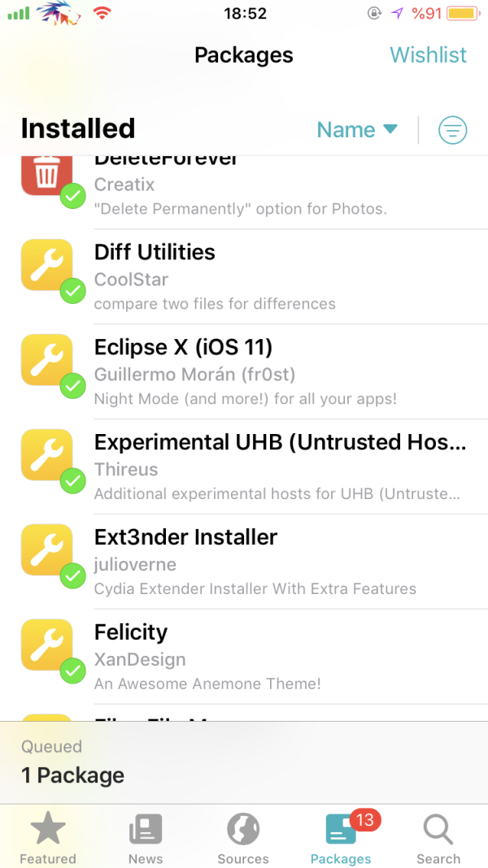Viewport: 488px width, 868px height.
Task: Tap the Ext3nder Installer wrench icon
Action: tap(47, 550)
